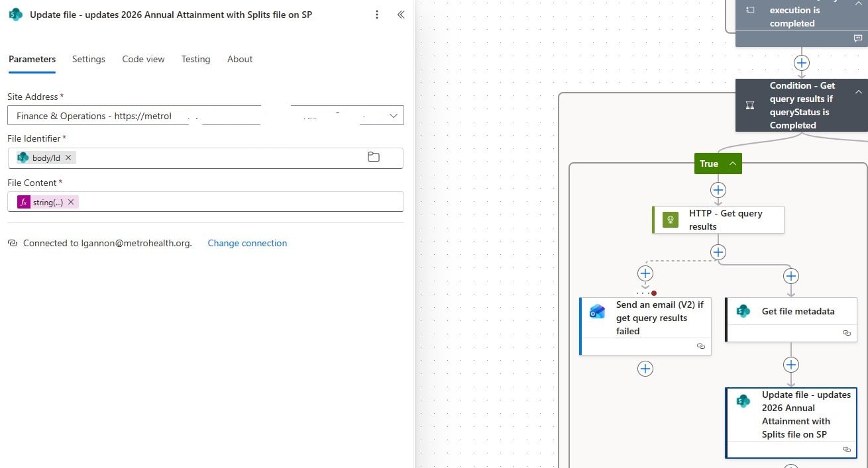Click the SharePoint icon beside the flow title
Viewport: 868px width, 468px height.
(x=15, y=14)
